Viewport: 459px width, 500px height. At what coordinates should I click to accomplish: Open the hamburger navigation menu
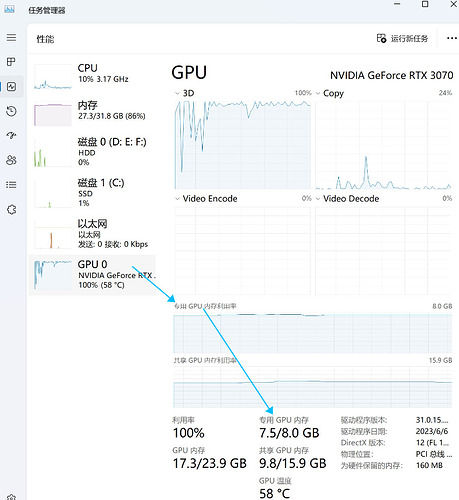(11, 37)
